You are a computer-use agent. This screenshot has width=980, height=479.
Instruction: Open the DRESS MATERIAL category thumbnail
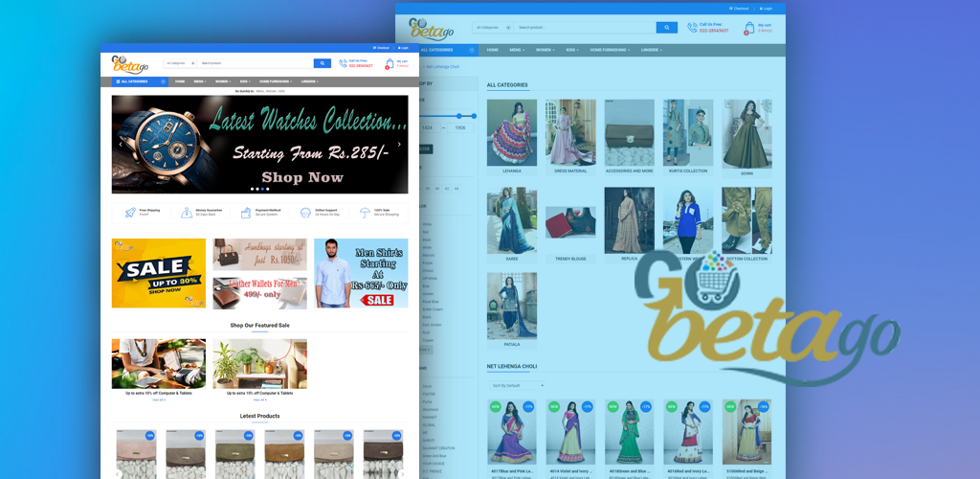[570, 132]
